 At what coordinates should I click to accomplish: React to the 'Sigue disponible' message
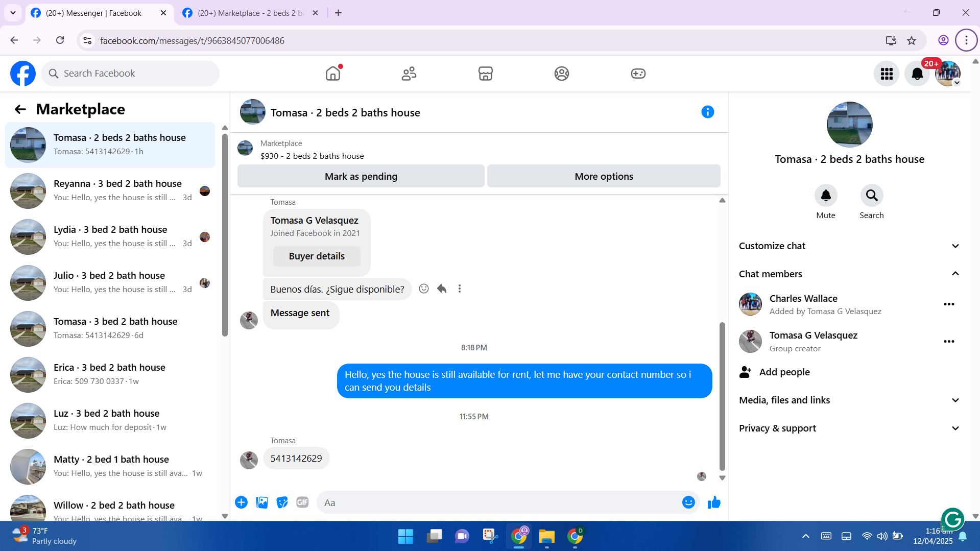pyautogui.click(x=424, y=289)
